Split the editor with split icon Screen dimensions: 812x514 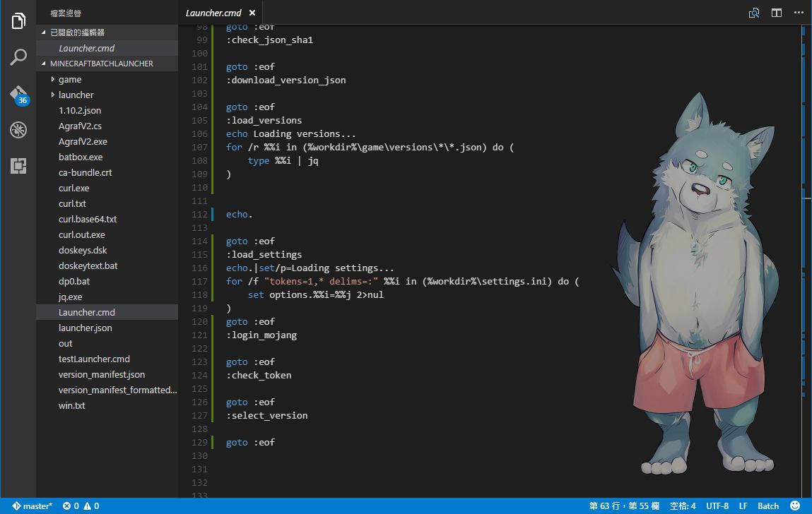pyautogui.click(x=776, y=13)
